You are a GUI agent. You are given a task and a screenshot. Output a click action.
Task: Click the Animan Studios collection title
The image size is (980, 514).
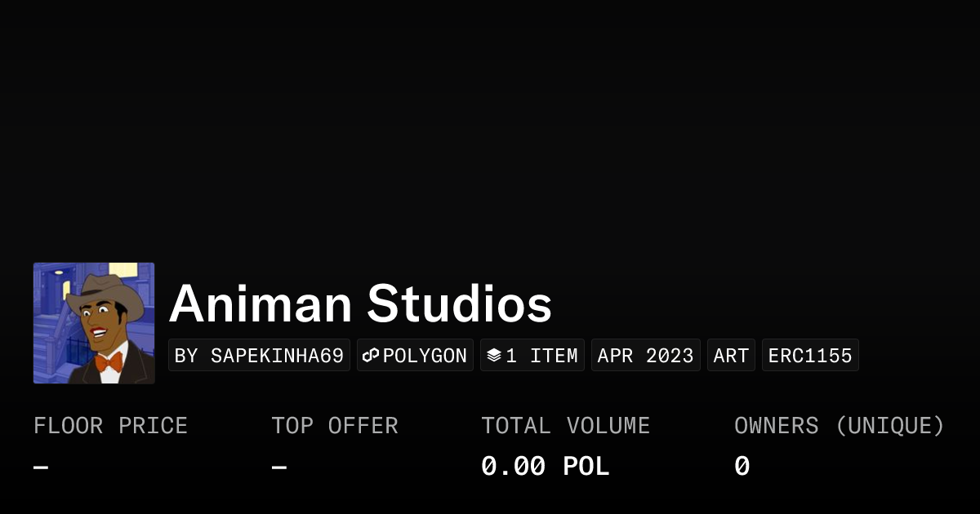[x=360, y=304]
